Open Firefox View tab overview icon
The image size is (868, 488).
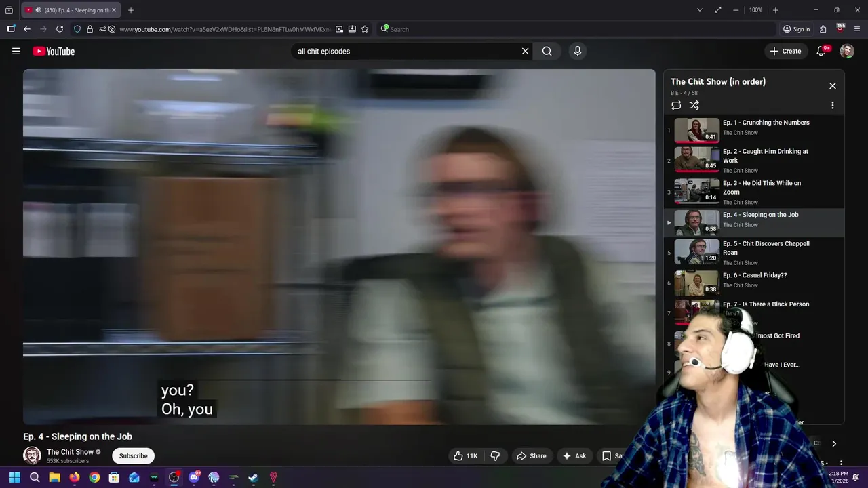point(9,10)
